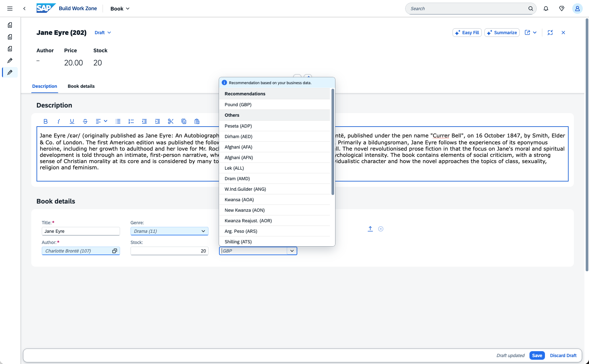The image size is (589, 364).
Task: Open third sidebar document icon
Action: coord(10,49)
